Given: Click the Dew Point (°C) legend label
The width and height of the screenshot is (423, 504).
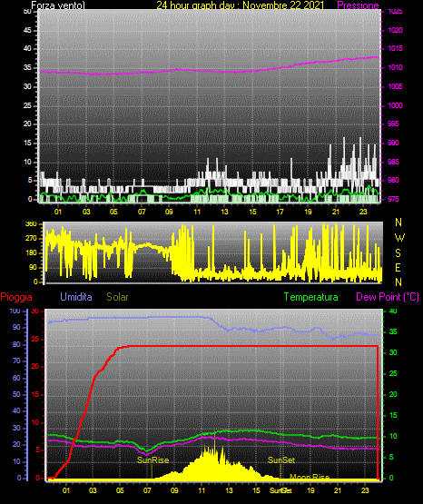Looking at the screenshot, I should [388, 297].
